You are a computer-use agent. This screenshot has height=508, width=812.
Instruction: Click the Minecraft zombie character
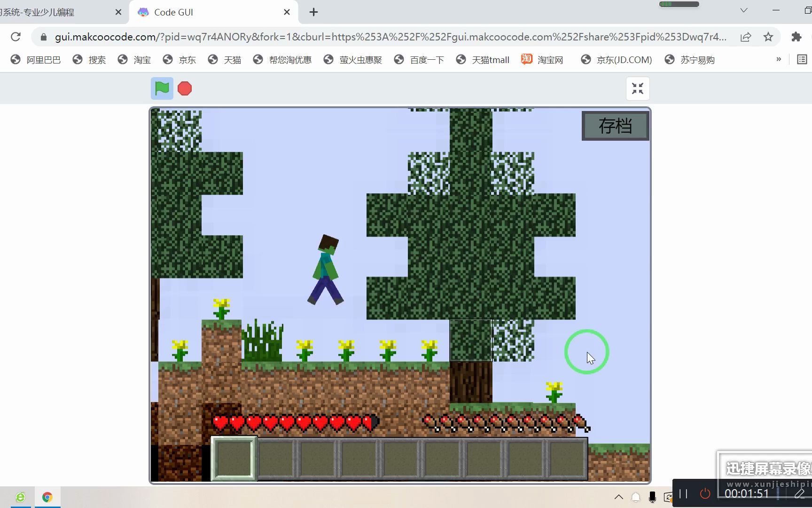point(326,270)
